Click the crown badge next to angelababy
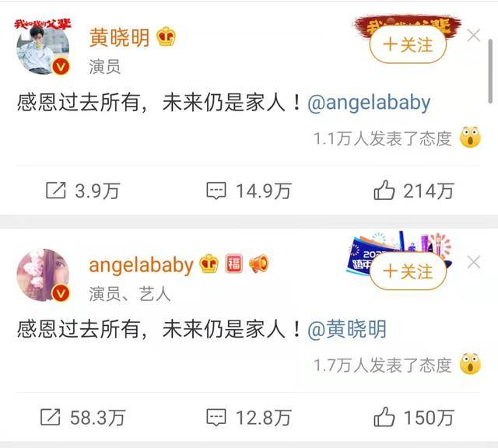Viewport: 498px width, 448px height. click(209, 264)
